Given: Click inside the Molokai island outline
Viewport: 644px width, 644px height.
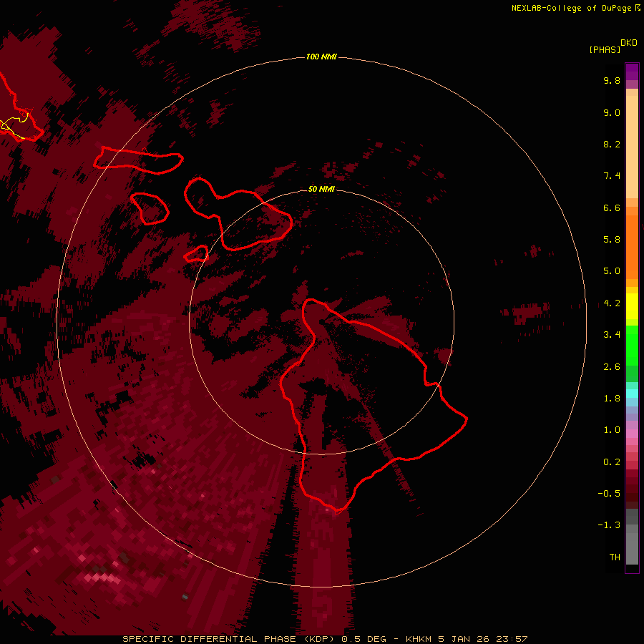Looking at the screenshot, I should point(137,160).
